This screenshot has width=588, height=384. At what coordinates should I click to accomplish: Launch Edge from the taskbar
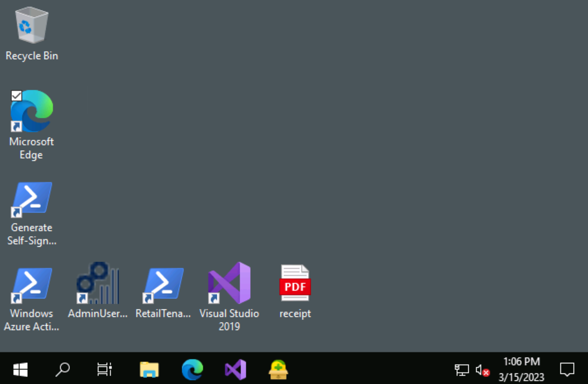pyautogui.click(x=192, y=369)
